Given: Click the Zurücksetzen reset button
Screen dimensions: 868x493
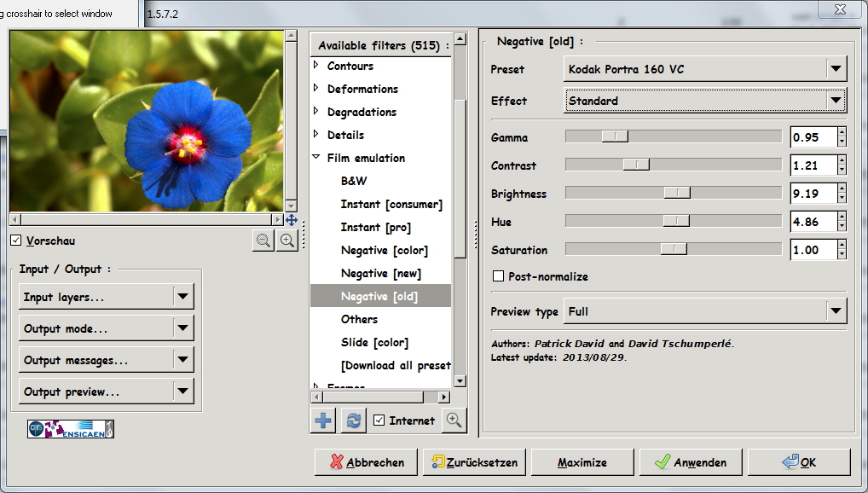Looking at the screenshot, I should [474, 462].
